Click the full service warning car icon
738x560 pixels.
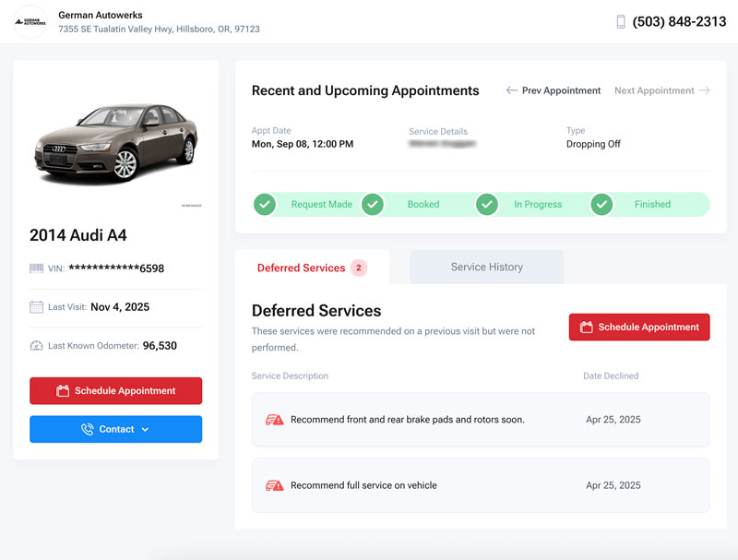pyautogui.click(x=275, y=485)
